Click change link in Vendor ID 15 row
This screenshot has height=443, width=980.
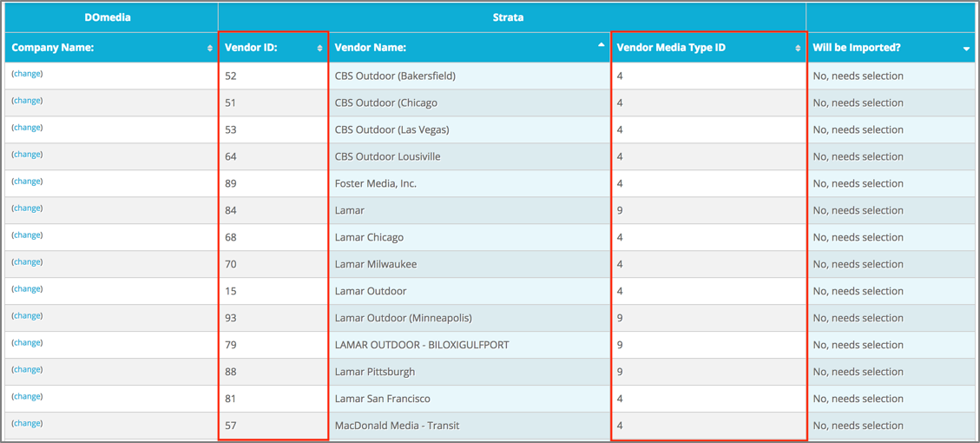[28, 289]
